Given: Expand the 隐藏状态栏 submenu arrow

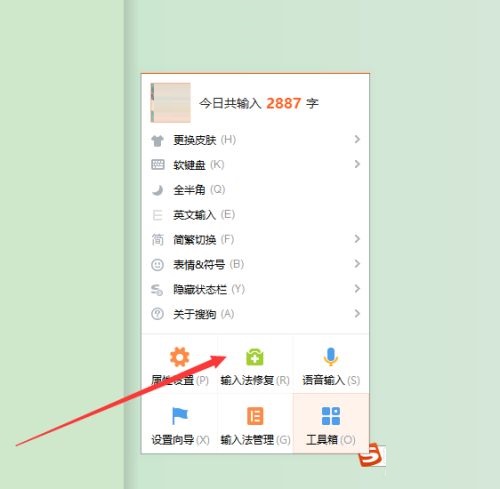Looking at the screenshot, I should (x=357, y=289).
